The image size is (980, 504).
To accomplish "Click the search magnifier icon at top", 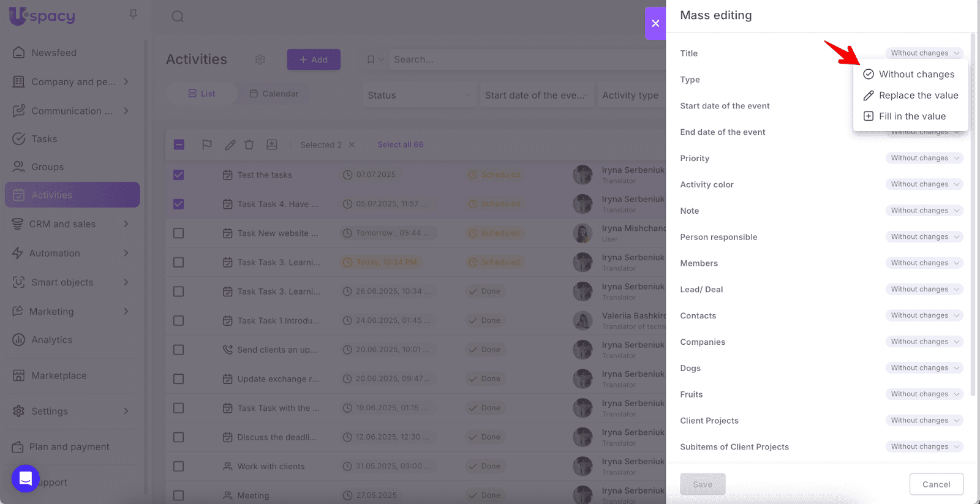I will coord(178,17).
